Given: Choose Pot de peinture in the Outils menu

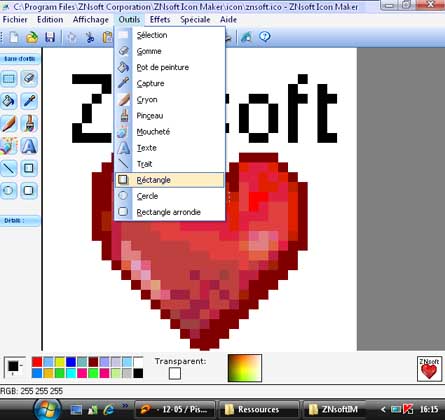Looking at the screenshot, I should tap(170, 67).
